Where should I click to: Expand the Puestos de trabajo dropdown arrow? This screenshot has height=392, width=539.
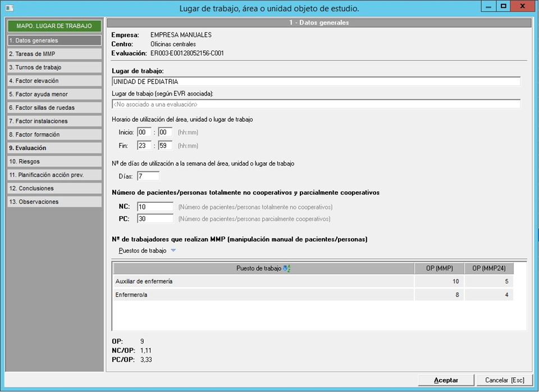[173, 251]
